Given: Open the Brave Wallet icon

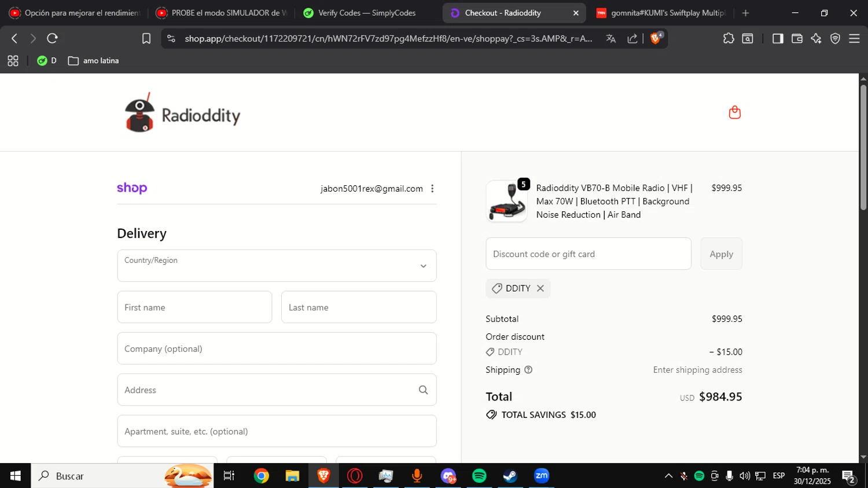Looking at the screenshot, I should click(x=797, y=38).
